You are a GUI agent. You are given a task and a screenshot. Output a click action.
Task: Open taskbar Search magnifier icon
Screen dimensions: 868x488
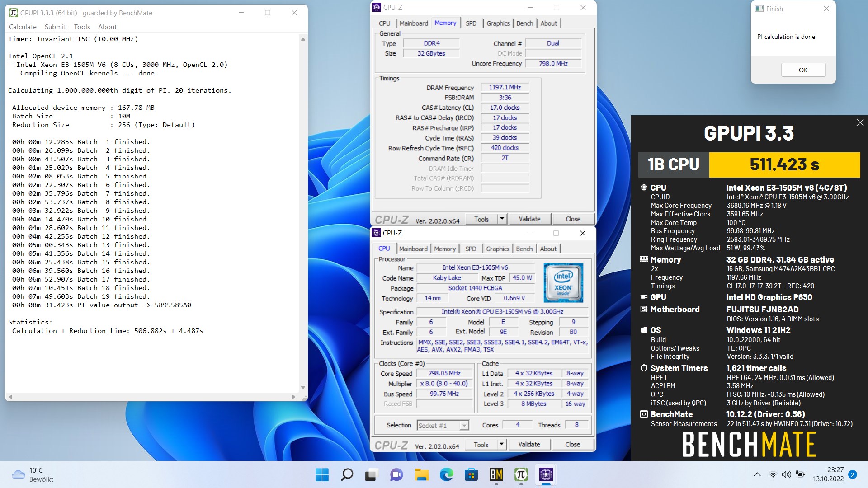click(347, 474)
